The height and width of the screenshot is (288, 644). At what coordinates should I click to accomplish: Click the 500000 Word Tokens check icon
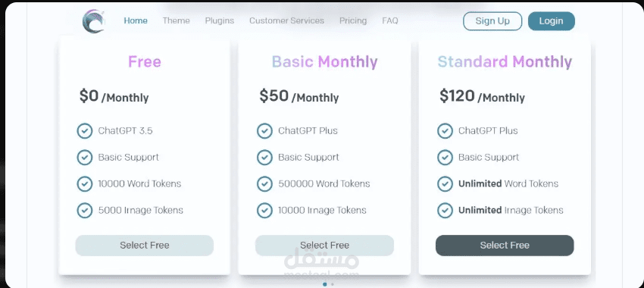[264, 184]
